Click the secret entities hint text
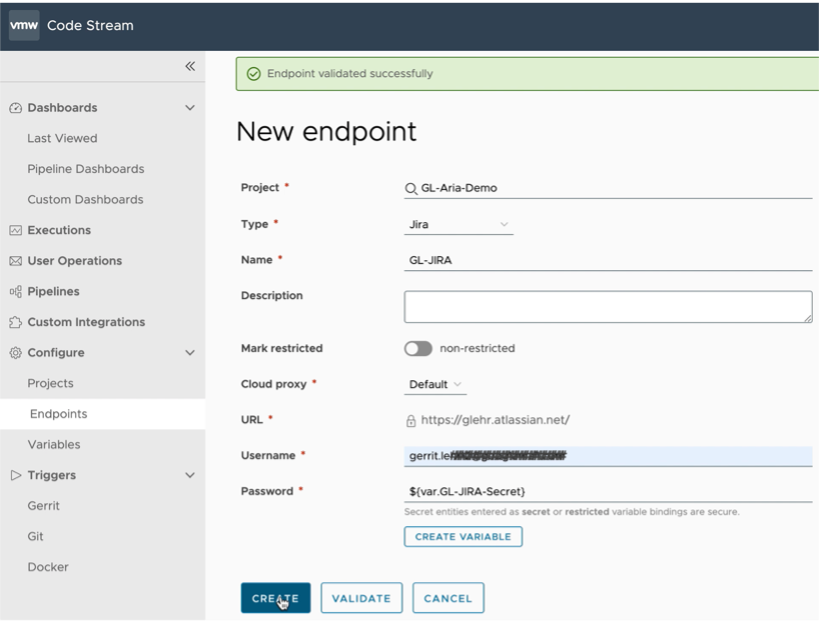The height and width of the screenshot is (623, 821). [x=572, y=512]
